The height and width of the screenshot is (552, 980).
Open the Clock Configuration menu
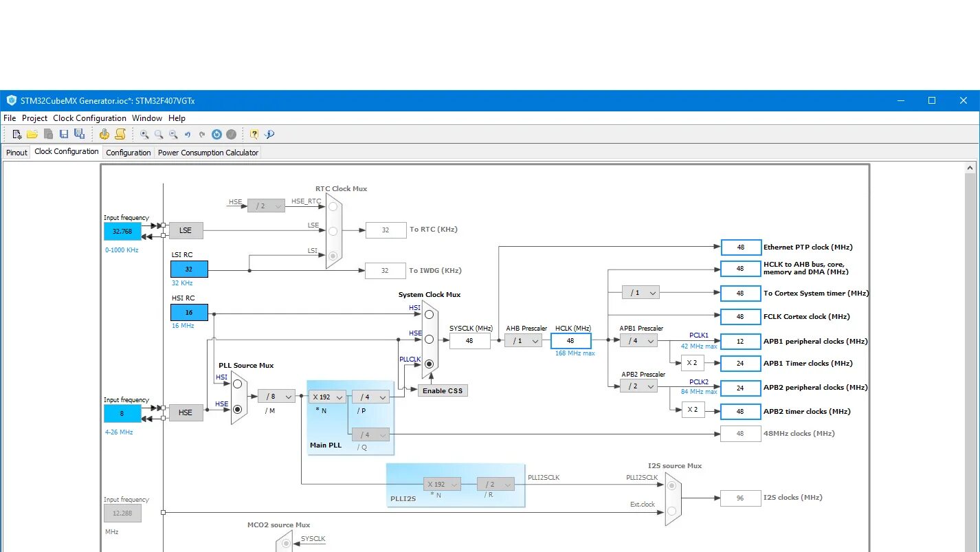click(x=90, y=118)
